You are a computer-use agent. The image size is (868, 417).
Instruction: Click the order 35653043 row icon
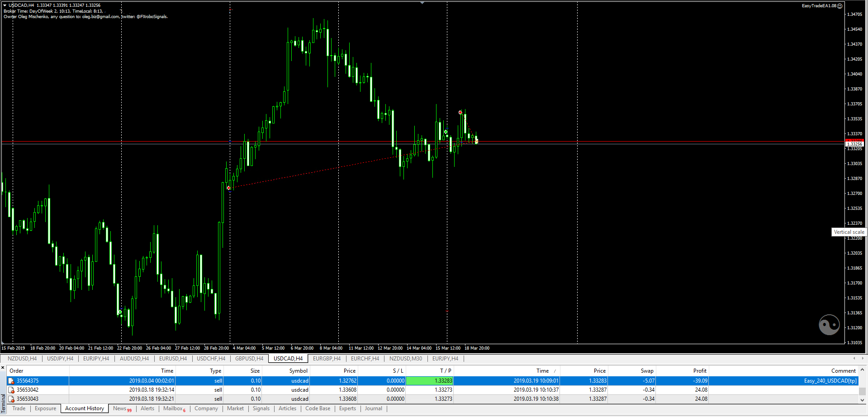click(12, 399)
